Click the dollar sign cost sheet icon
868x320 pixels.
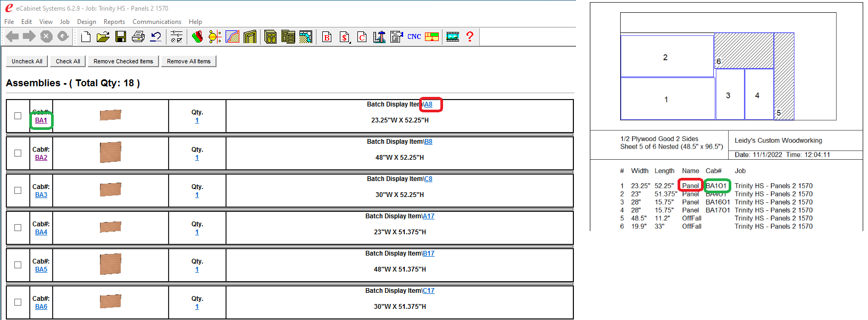click(345, 37)
